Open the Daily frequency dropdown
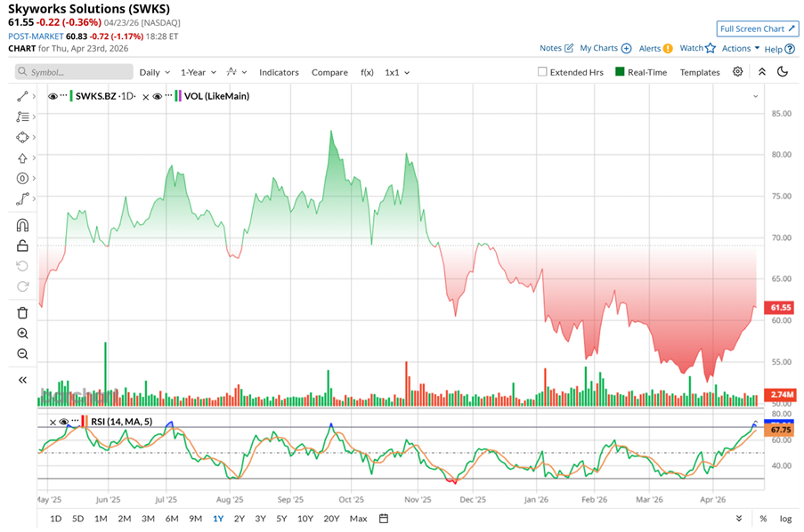 click(154, 72)
